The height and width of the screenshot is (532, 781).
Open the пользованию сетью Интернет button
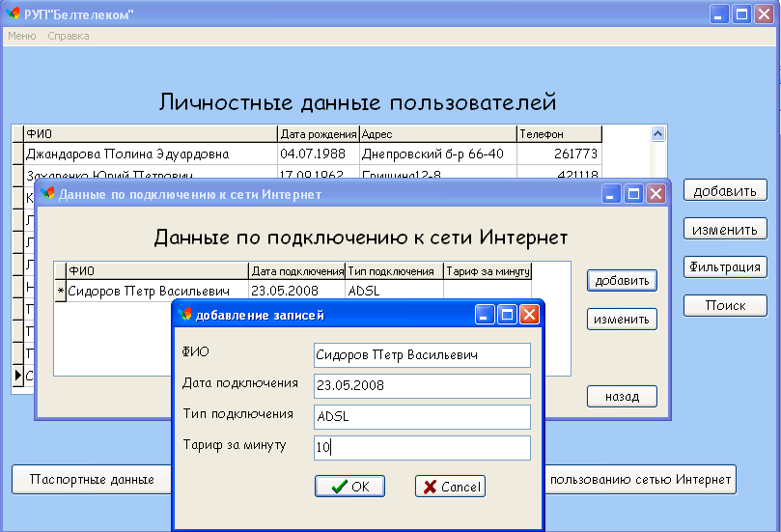(641, 479)
